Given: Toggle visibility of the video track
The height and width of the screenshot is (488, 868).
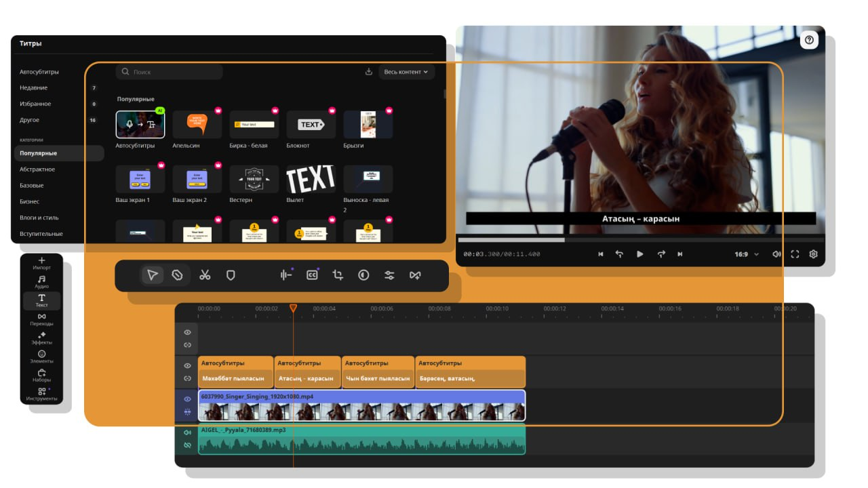Looking at the screenshot, I should [188, 399].
